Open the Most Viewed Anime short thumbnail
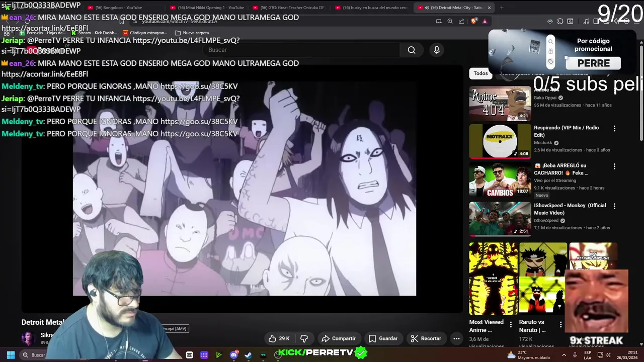 [493, 279]
